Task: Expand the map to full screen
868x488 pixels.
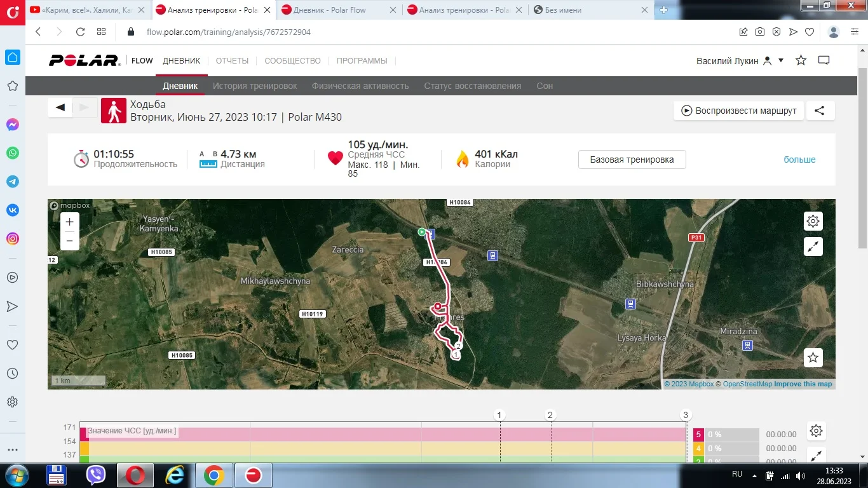Action: pos(813,247)
